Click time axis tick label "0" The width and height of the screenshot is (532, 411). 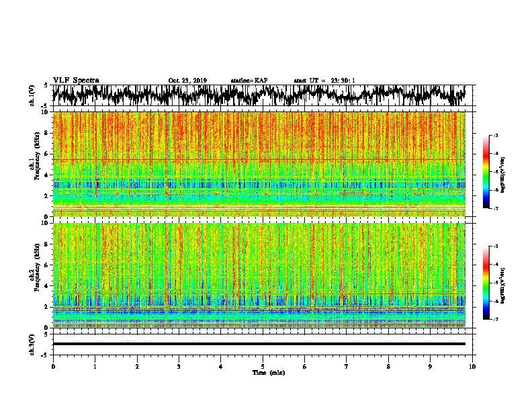tap(53, 367)
